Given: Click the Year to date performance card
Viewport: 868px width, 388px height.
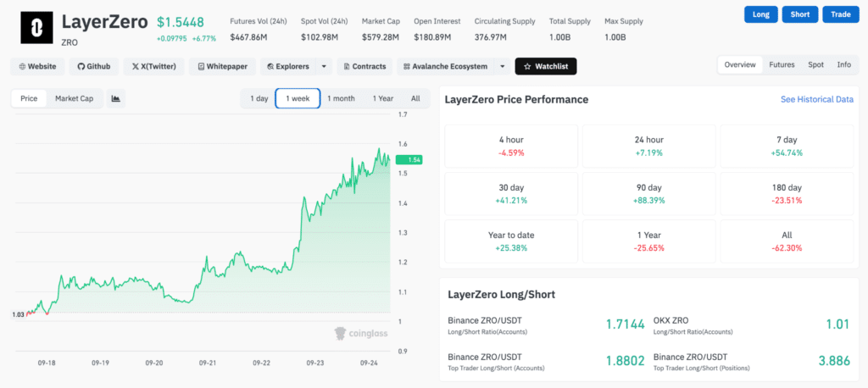Looking at the screenshot, I should pos(511,241).
